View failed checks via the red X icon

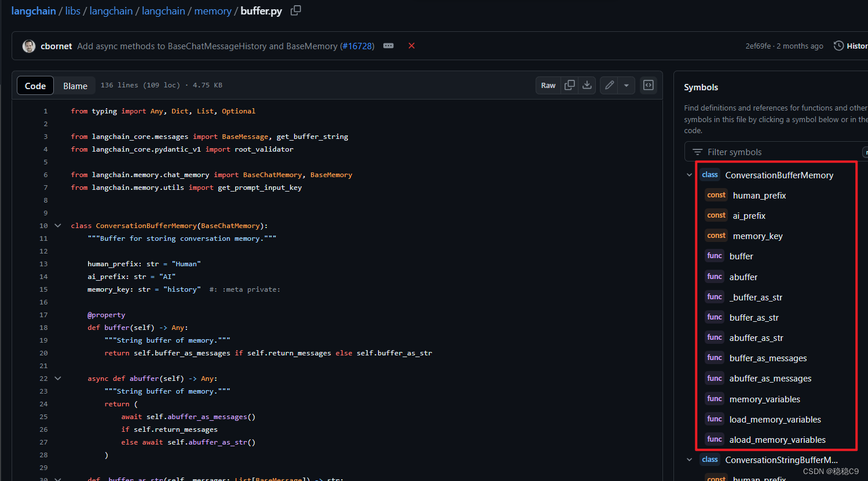pyautogui.click(x=412, y=46)
